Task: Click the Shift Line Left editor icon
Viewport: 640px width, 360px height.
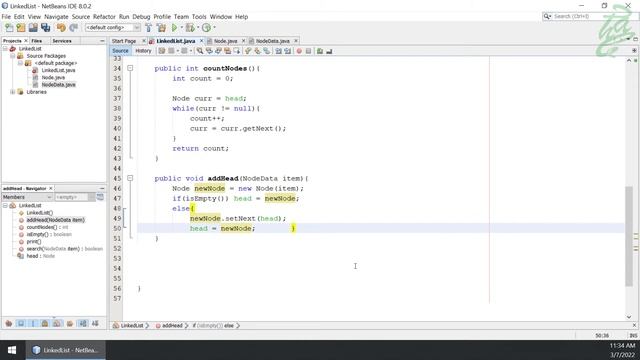Action: pyautogui.click(x=278, y=51)
